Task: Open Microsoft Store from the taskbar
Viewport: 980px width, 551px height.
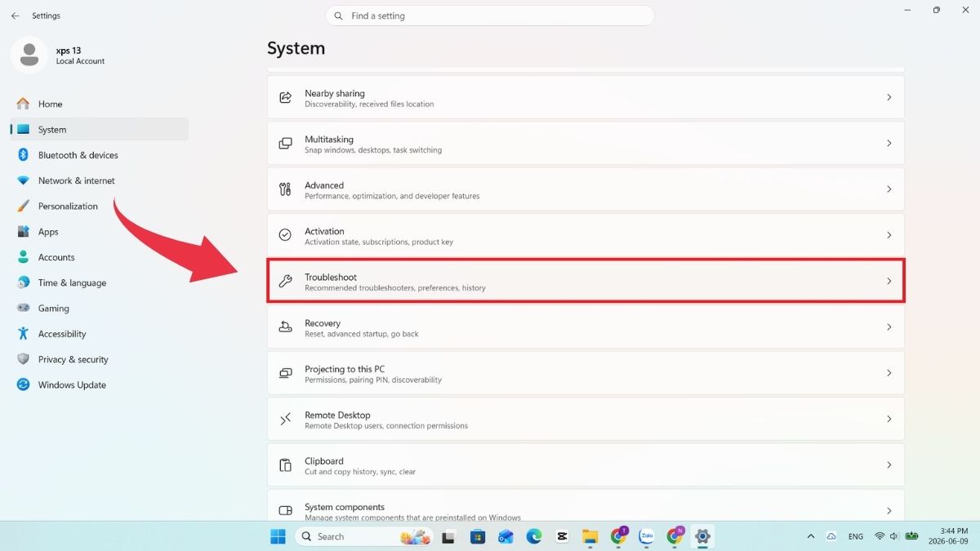Action: pyautogui.click(x=478, y=536)
